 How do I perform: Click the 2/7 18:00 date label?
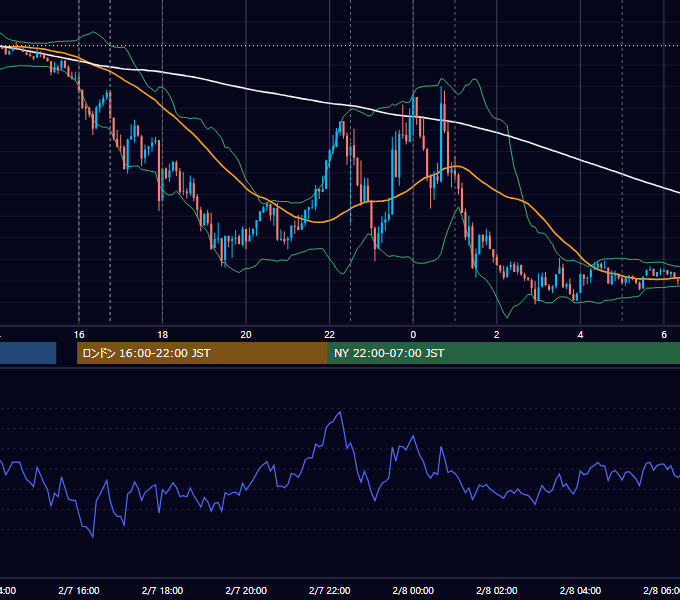162,590
